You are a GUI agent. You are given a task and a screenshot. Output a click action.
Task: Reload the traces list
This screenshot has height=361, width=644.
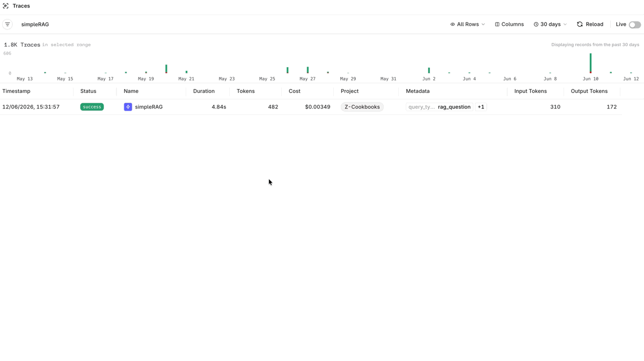click(x=590, y=24)
